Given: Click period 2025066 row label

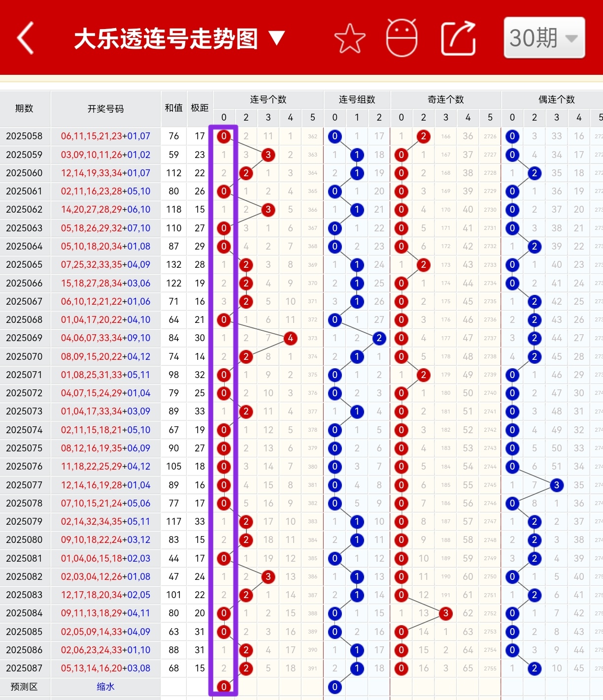Looking at the screenshot, I should coord(24,283).
